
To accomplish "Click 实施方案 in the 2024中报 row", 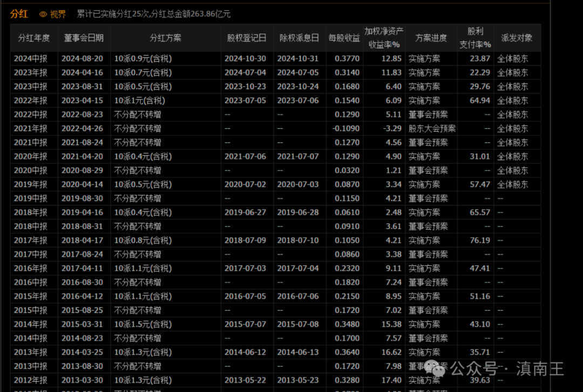I will (424, 59).
